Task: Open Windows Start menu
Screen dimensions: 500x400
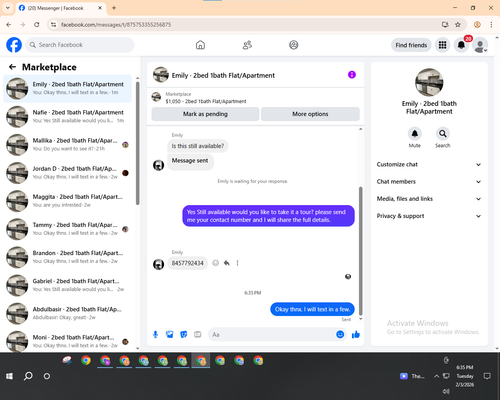Action: pyautogui.click(x=9, y=376)
